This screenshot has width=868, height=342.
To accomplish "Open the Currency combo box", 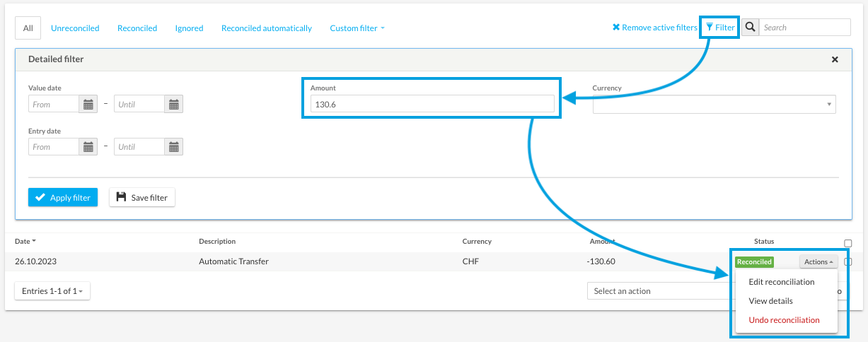I will (x=714, y=105).
